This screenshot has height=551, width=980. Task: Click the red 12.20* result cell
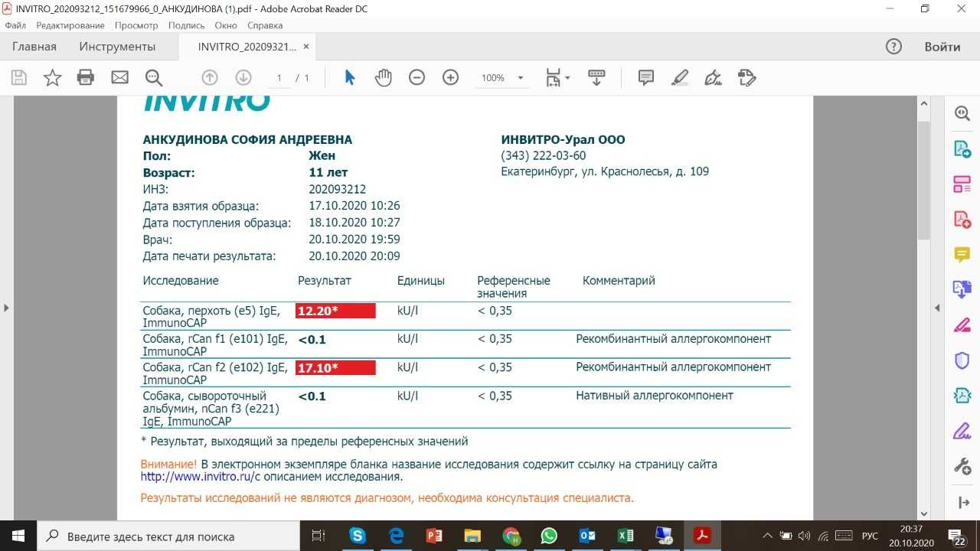[335, 311]
